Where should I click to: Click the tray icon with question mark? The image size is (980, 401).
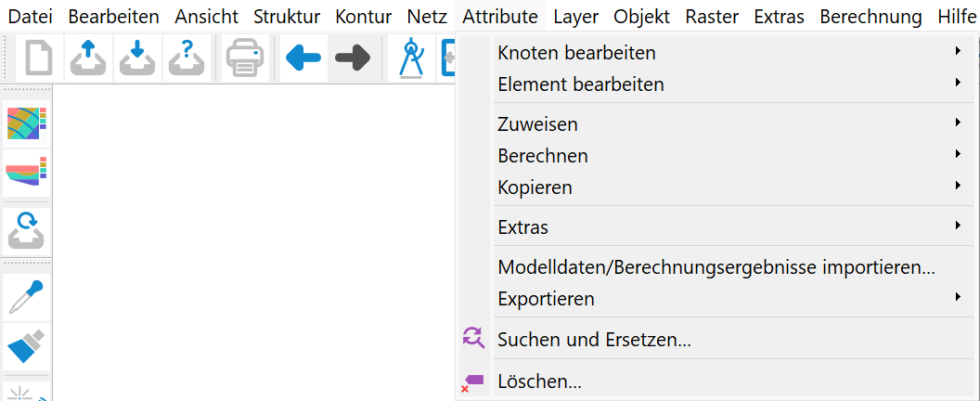(x=187, y=58)
